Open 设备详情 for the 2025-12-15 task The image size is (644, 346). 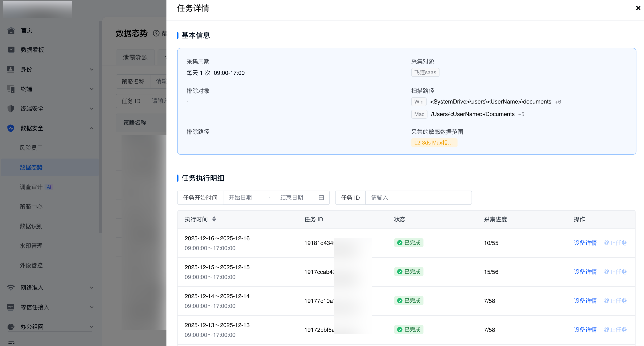click(585, 272)
